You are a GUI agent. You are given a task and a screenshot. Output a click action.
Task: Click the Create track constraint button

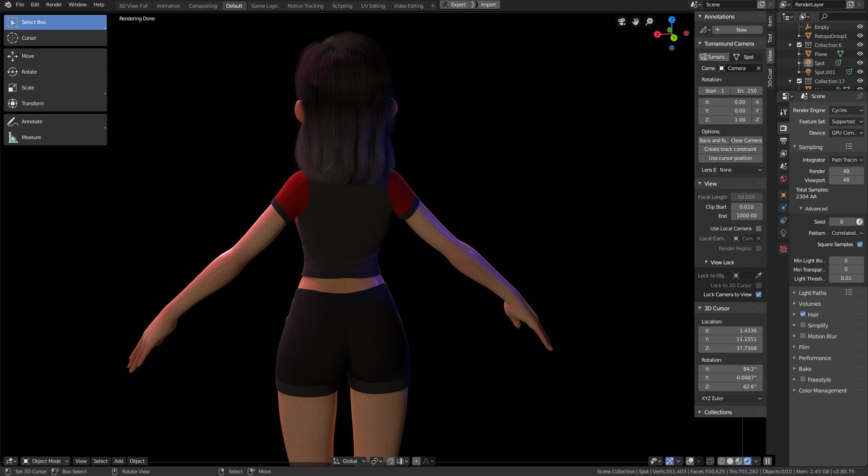pyautogui.click(x=730, y=149)
